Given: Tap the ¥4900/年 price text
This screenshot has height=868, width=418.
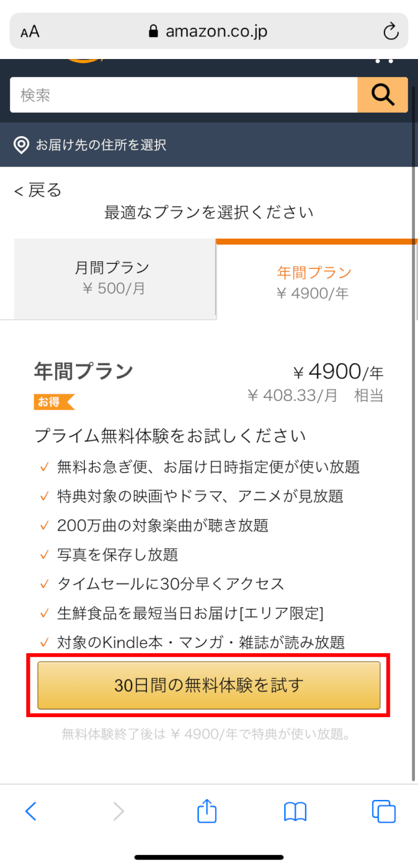Looking at the screenshot, I should (338, 372).
